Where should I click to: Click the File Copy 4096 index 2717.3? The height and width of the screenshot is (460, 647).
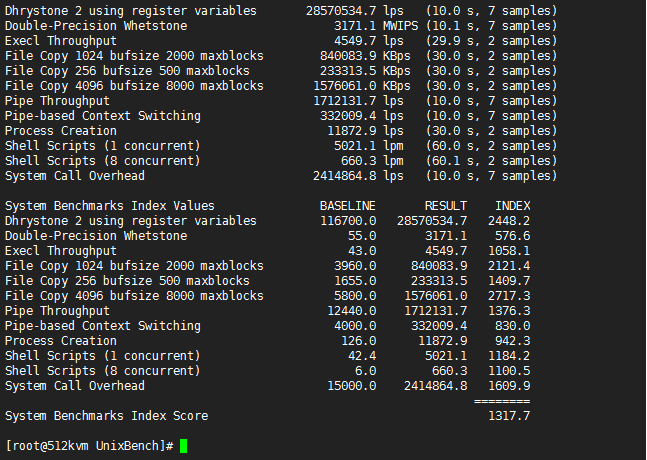[x=508, y=296]
